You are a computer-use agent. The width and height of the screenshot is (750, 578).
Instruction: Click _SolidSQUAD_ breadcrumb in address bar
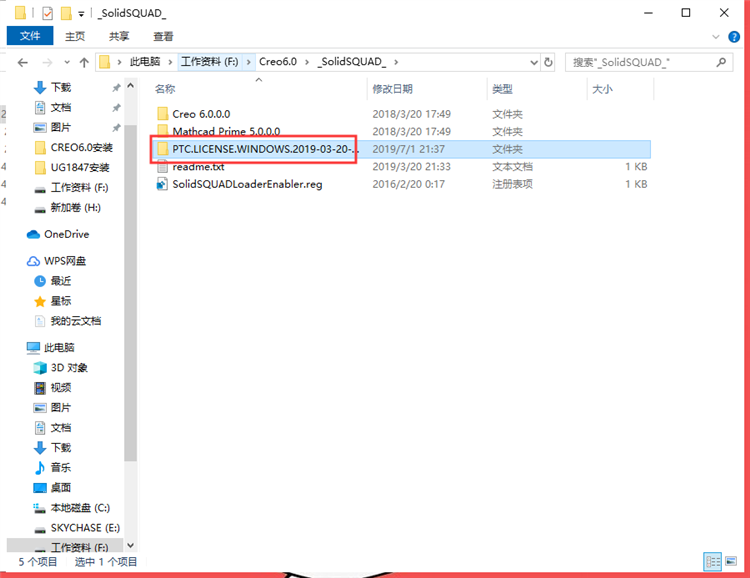coord(352,62)
